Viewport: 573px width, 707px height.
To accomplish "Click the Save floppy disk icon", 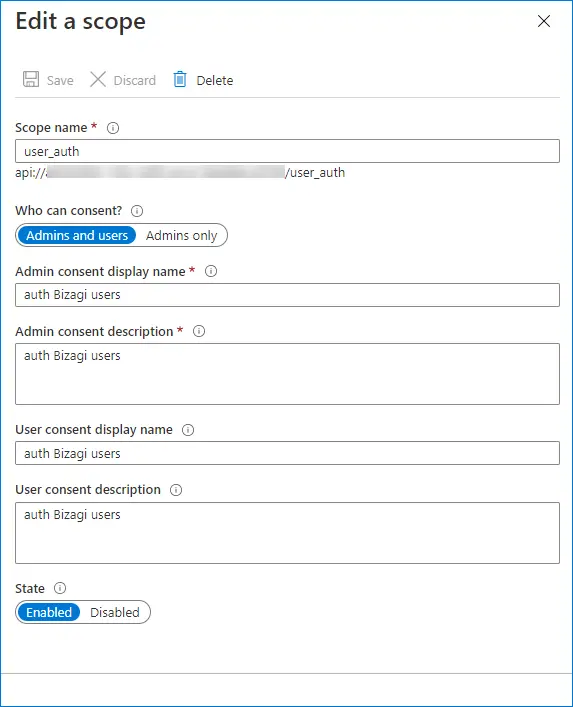I will click(31, 79).
